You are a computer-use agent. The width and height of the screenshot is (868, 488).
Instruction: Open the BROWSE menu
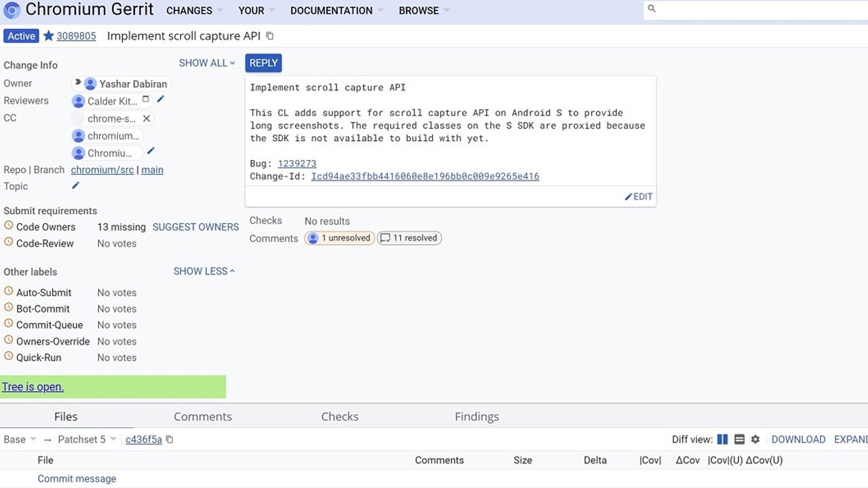[x=424, y=10]
